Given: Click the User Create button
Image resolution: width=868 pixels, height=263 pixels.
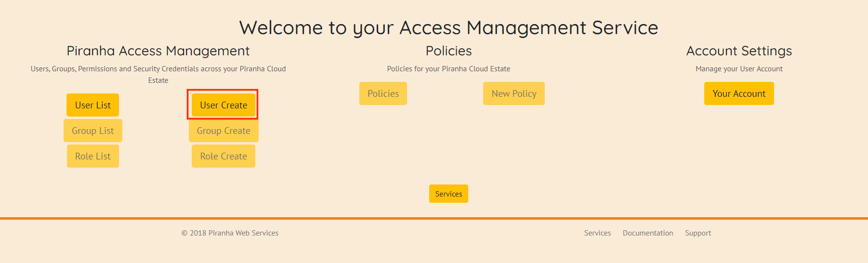Looking at the screenshot, I should [x=223, y=105].
